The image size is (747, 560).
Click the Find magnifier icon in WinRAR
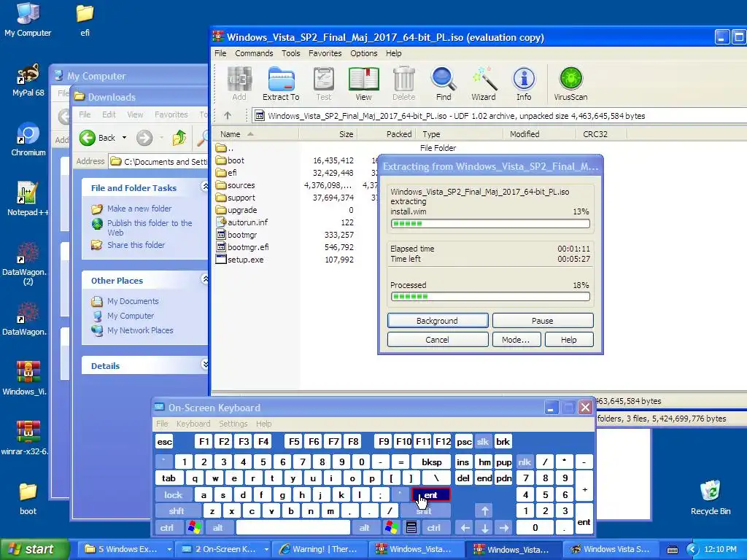click(444, 84)
